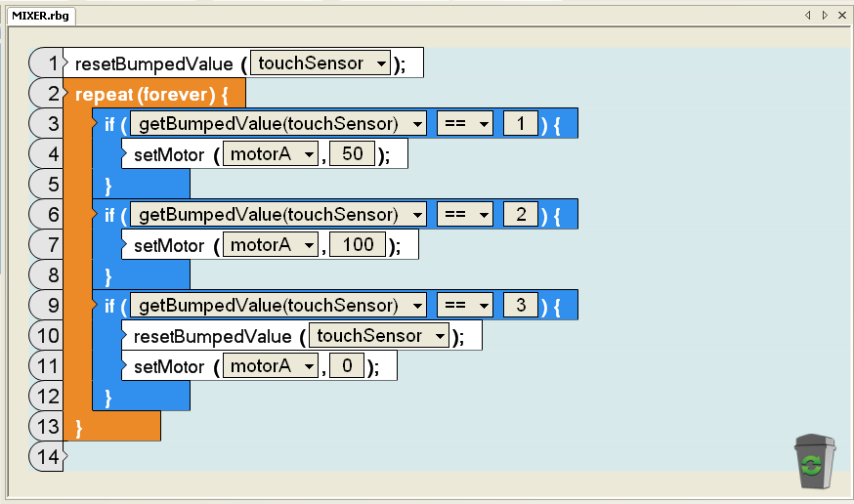Select resetBumpedValue text on line 10

click(212, 337)
